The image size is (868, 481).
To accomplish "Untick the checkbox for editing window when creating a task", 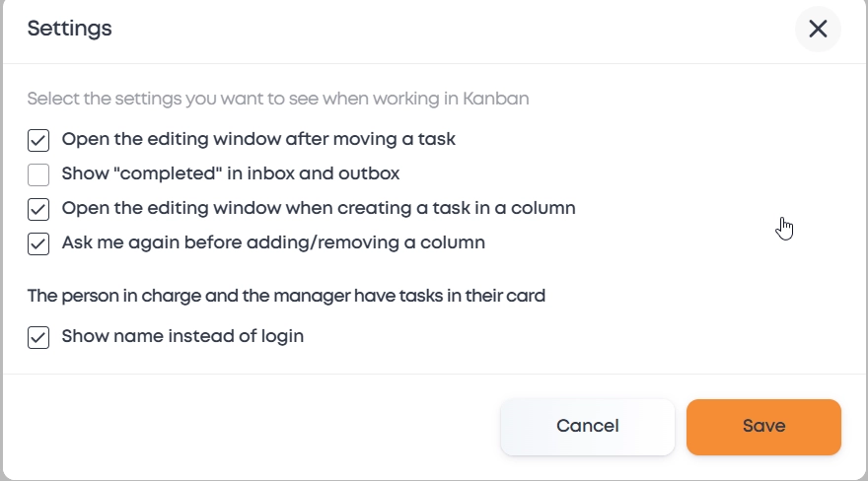I will (38, 209).
